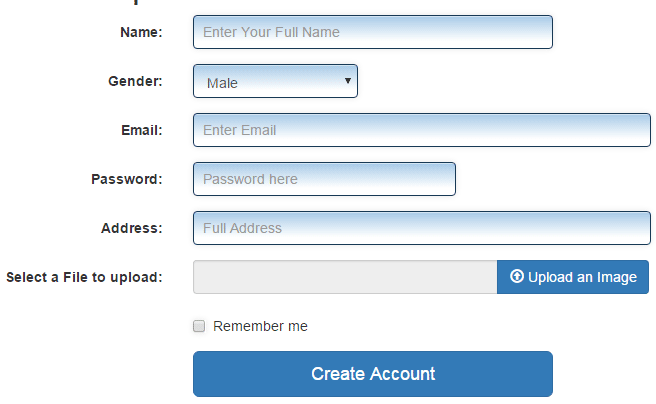Click the 'Name:' field label
656x404 pixels.
coord(141,32)
